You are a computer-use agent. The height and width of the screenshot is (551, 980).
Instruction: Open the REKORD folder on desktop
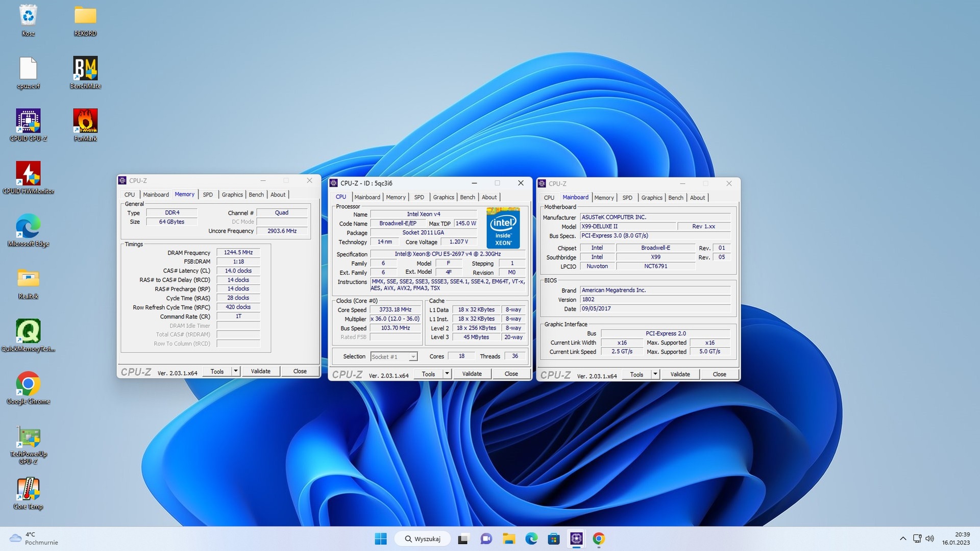tap(85, 20)
